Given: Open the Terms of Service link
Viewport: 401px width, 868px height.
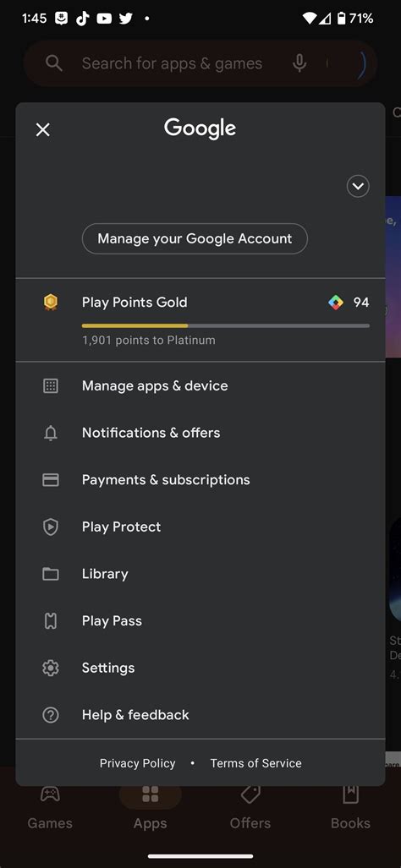Looking at the screenshot, I should tap(255, 763).
